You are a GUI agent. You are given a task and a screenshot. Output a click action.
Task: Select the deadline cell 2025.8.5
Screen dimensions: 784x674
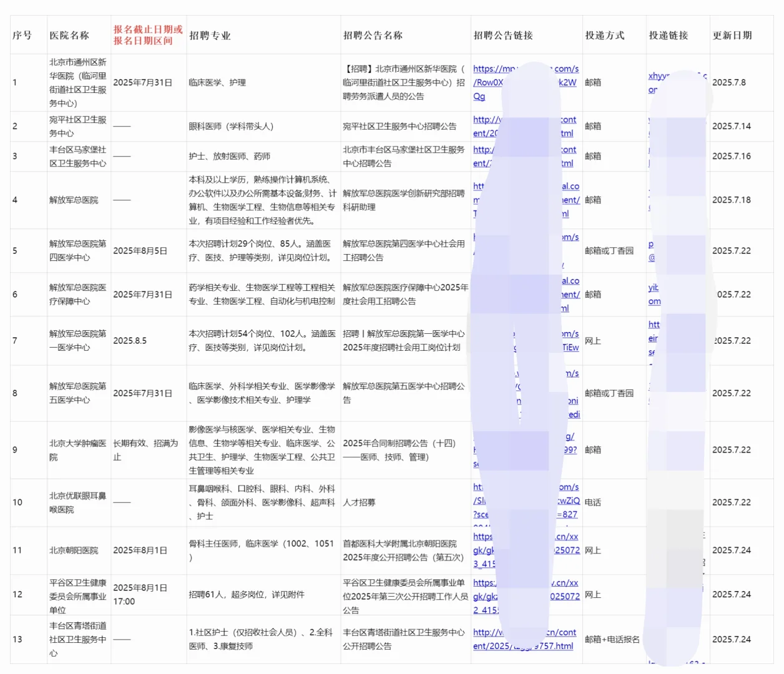(x=130, y=340)
